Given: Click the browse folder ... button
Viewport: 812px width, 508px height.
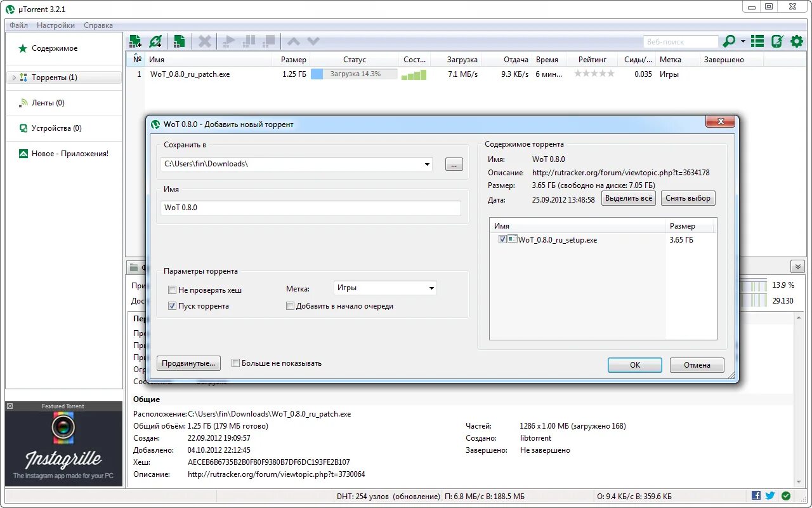Looking at the screenshot, I should click(x=454, y=164).
